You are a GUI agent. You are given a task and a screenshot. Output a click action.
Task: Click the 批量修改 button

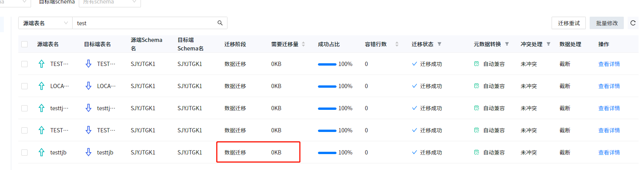(607, 23)
